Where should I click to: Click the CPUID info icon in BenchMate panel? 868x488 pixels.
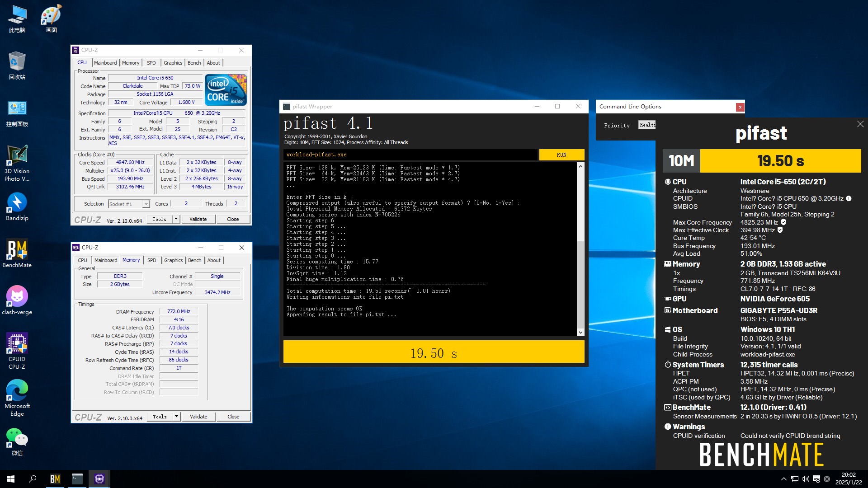[x=849, y=198]
